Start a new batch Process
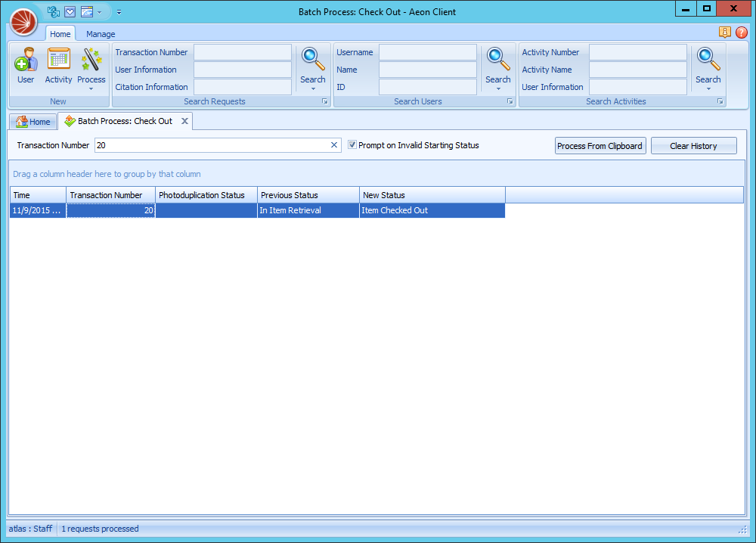The height and width of the screenshot is (543, 756). [91, 64]
